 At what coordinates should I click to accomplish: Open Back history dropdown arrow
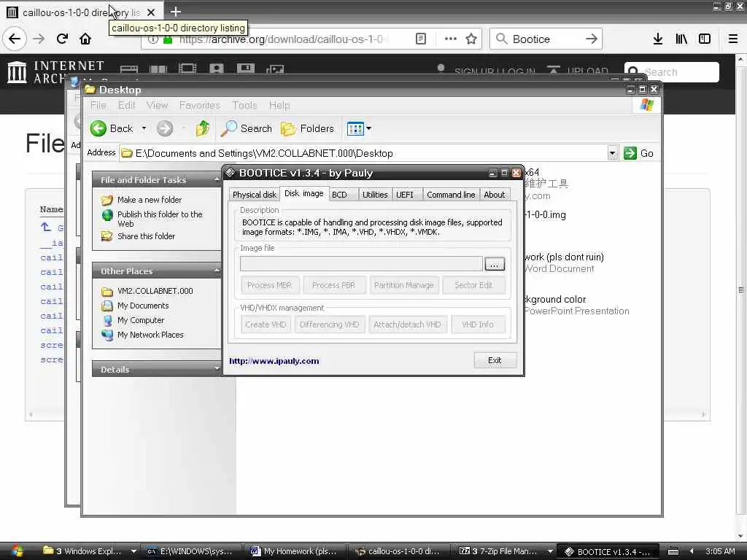click(x=144, y=128)
